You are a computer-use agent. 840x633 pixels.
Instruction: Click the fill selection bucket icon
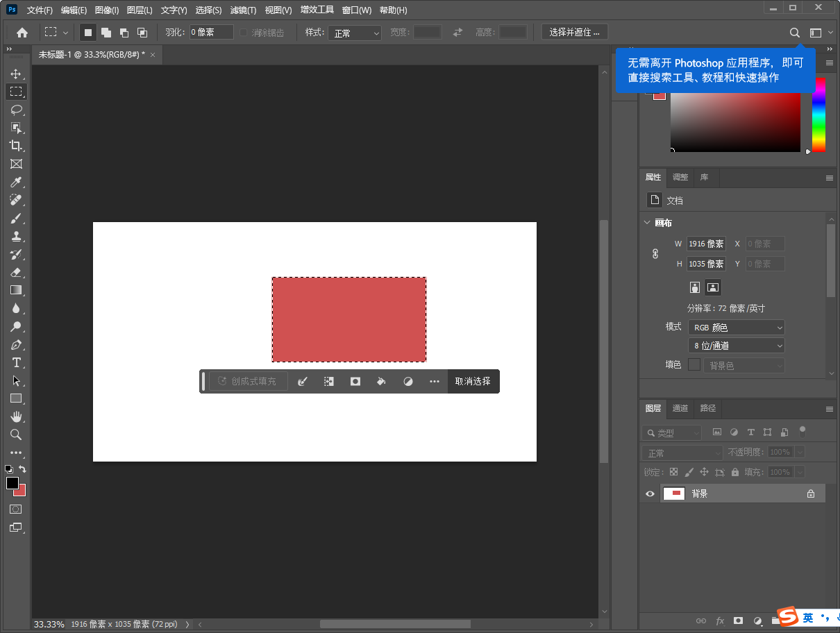(381, 381)
